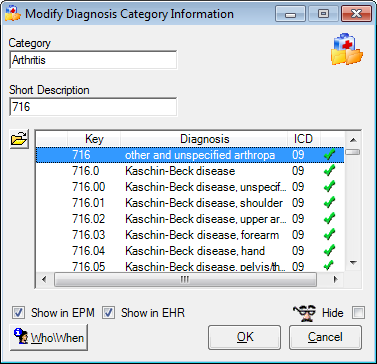Viewport: 377px width, 364px height.
Task: Click the green checkmark for 716.03
Action: (329, 235)
